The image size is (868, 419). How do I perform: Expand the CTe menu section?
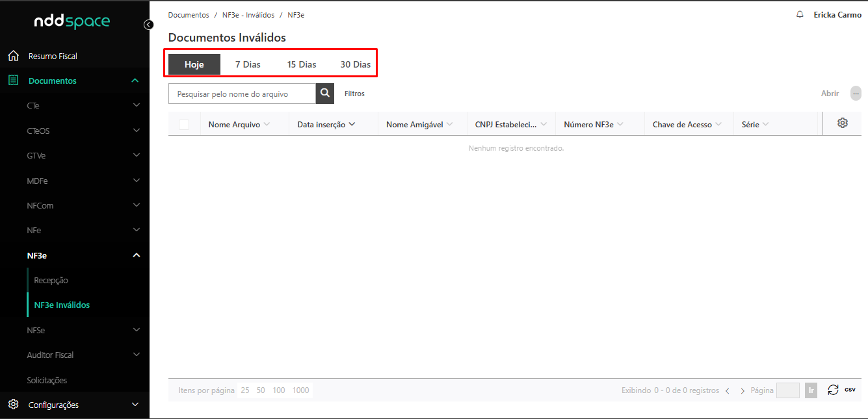(136, 105)
